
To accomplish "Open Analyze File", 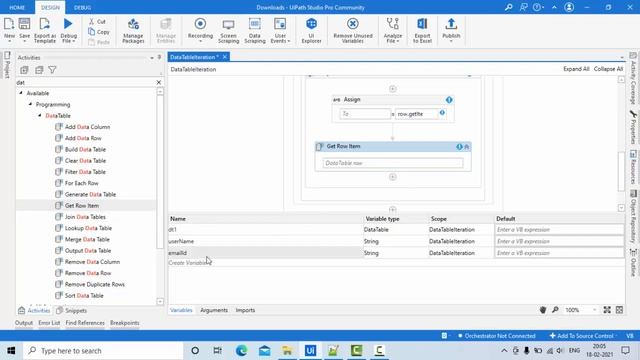I will point(393,30).
